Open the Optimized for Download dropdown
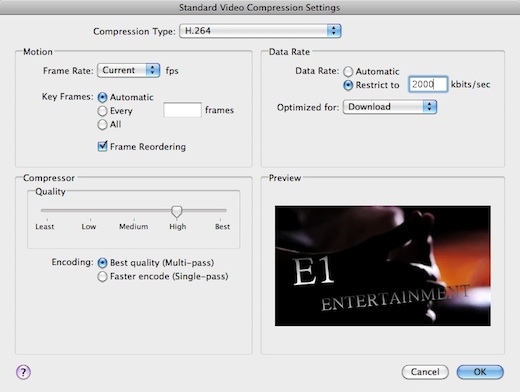Viewport: 520px width, 392px height. (x=390, y=107)
